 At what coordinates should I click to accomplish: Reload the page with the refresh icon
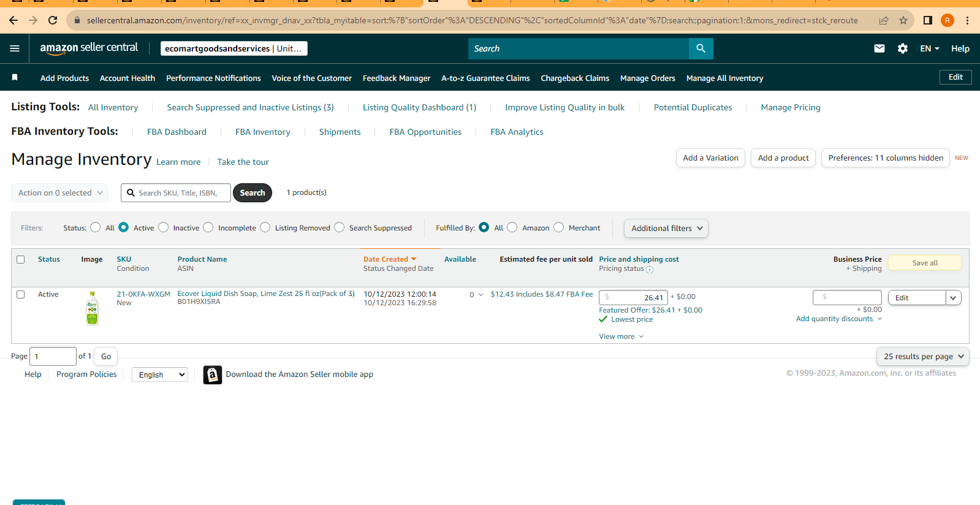[53, 20]
